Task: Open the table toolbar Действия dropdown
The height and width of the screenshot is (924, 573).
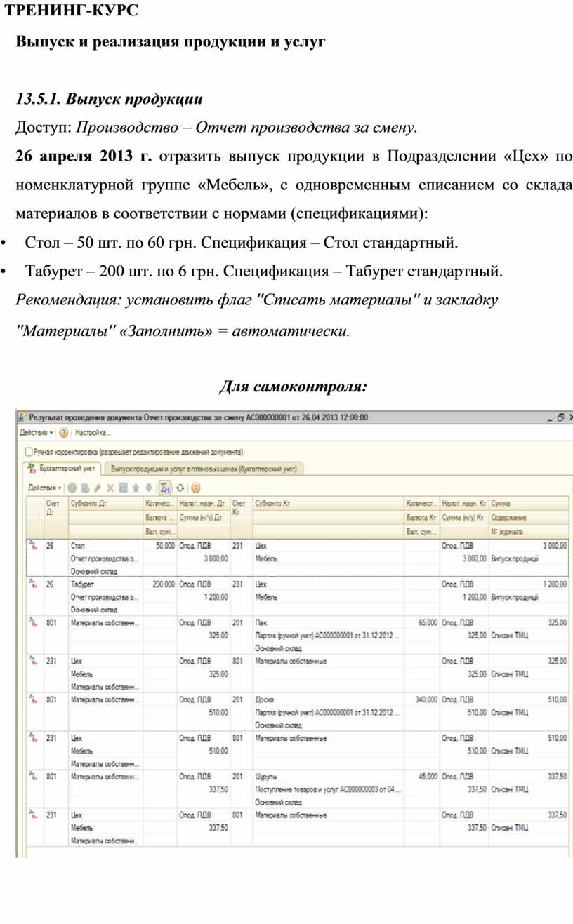Action: pos(45,488)
